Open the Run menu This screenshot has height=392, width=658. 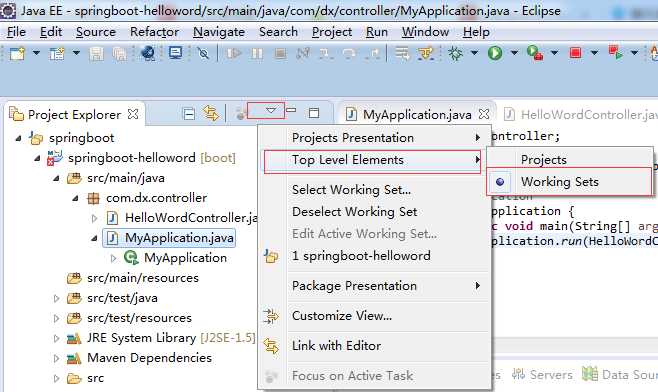click(x=376, y=32)
